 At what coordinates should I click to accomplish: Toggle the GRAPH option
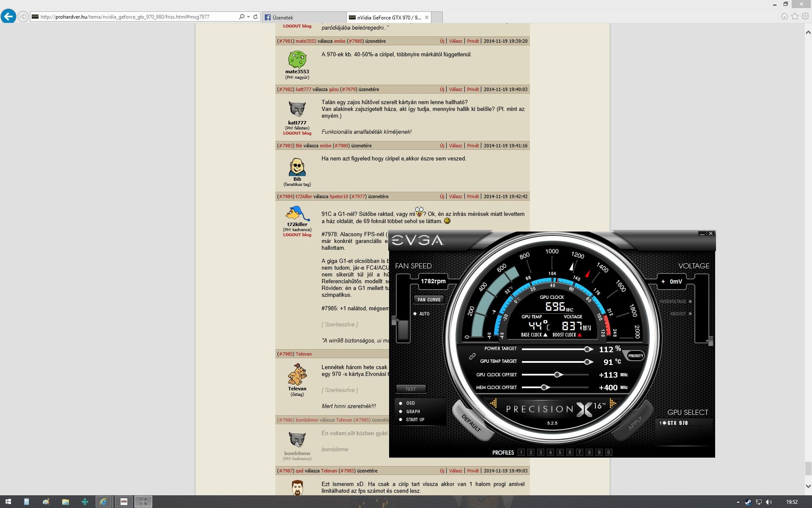click(x=401, y=411)
